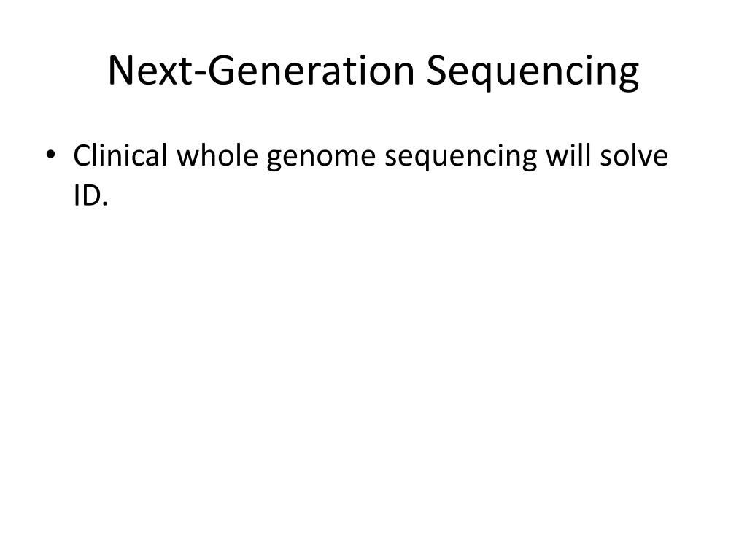The image size is (747, 560).
Task: Click the bullet point marker
Action: (x=50, y=155)
